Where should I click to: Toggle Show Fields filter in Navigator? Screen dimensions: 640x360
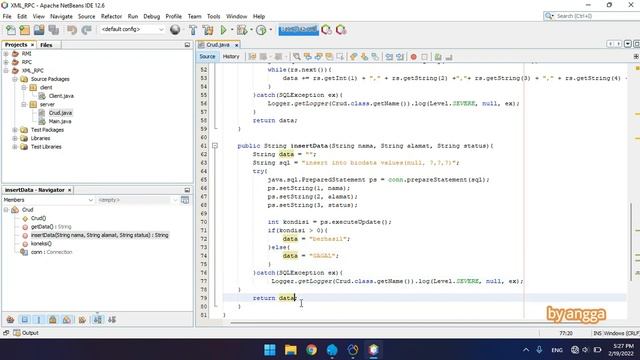click(x=24, y=320)
